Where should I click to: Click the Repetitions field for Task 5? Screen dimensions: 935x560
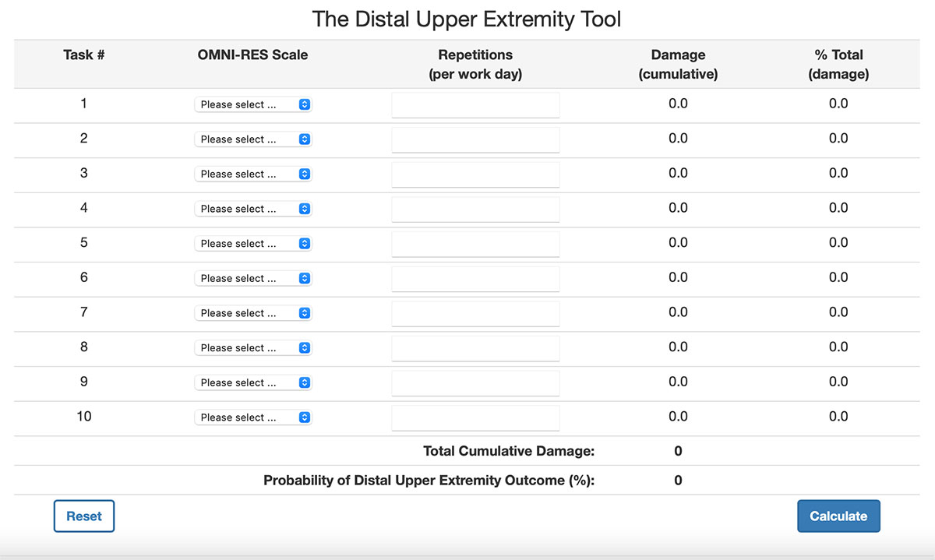point(475,244)
